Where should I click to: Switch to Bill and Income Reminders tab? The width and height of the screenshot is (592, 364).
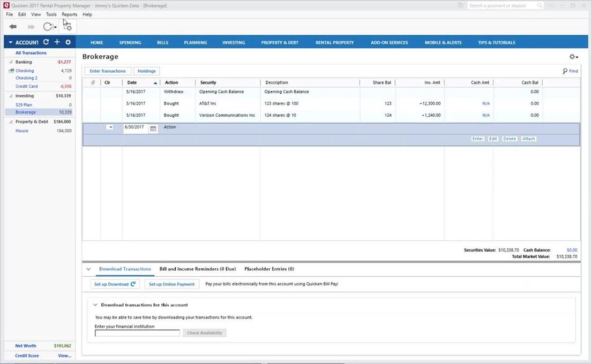pos(197,269)
